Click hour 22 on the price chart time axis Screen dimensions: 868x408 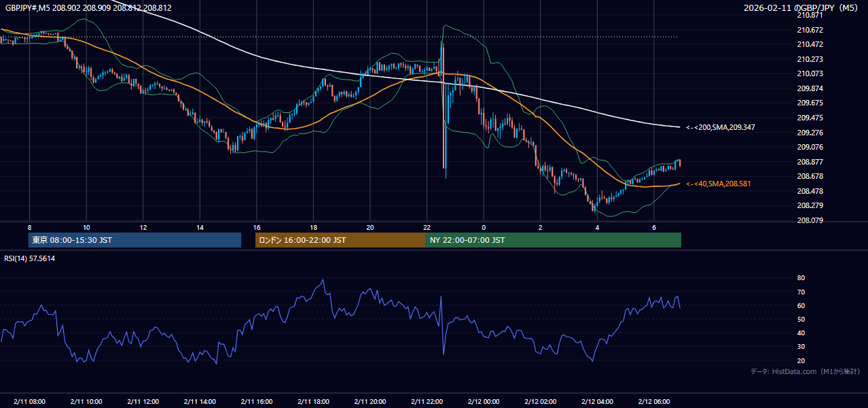(x=427, y=227)
